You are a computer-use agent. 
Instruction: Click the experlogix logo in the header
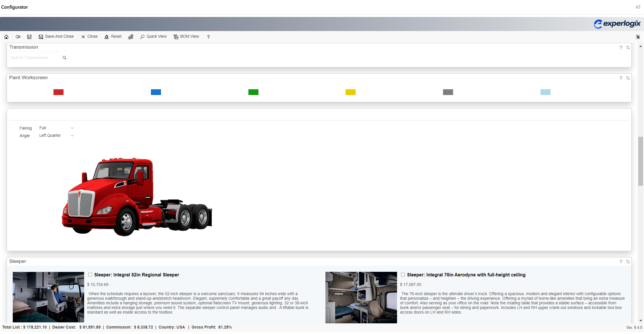coord(617,24)
